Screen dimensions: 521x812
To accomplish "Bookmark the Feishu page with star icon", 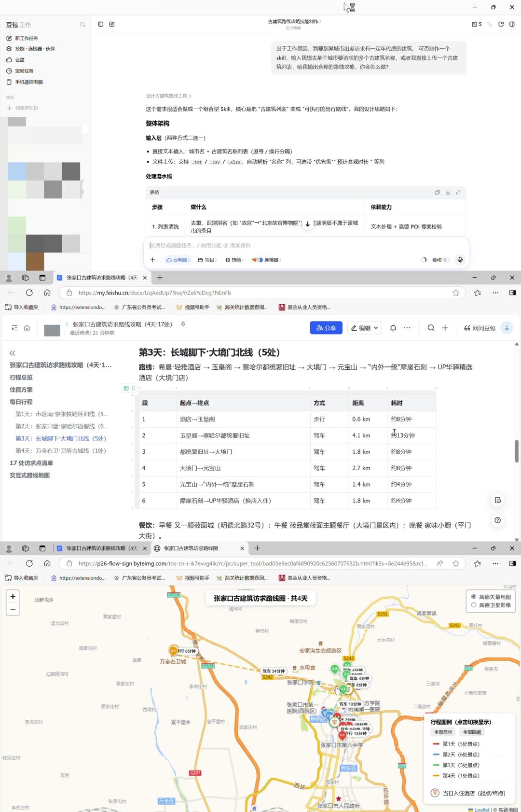I will click(x=456, y=293).
